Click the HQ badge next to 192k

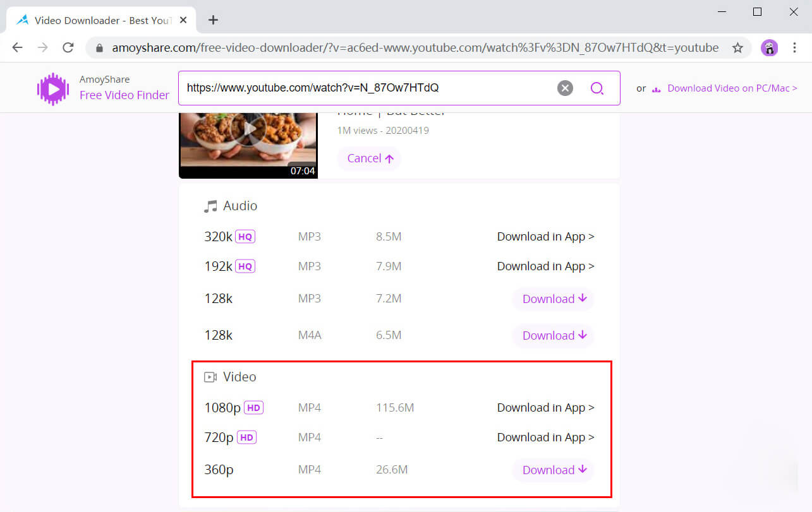245,266
